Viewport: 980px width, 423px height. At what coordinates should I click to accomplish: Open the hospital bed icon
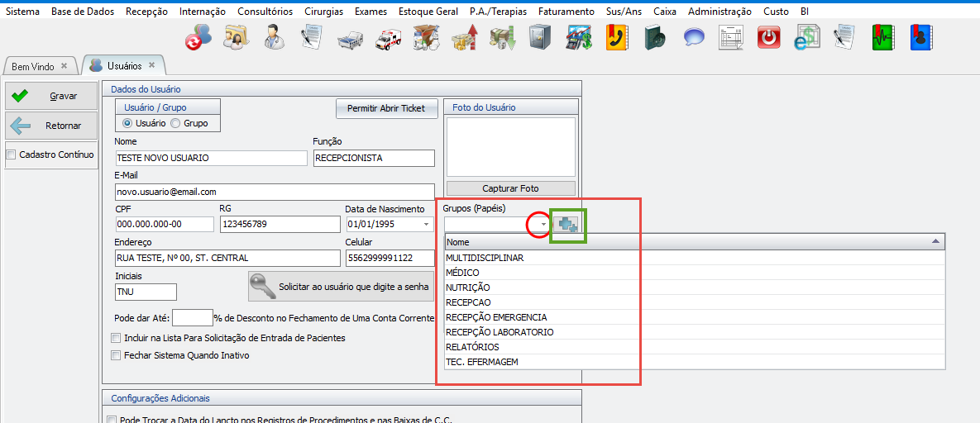click(x=350, y=38)
